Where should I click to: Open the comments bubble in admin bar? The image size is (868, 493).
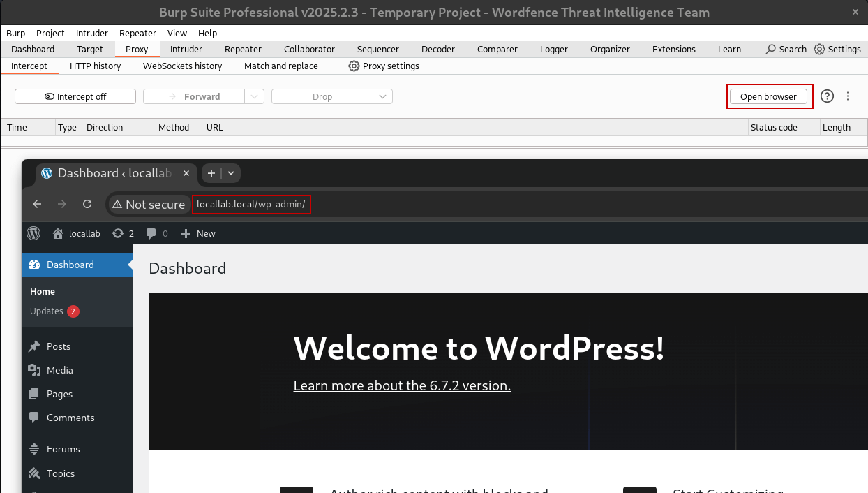pyautogui.click(x=157, y=233)
